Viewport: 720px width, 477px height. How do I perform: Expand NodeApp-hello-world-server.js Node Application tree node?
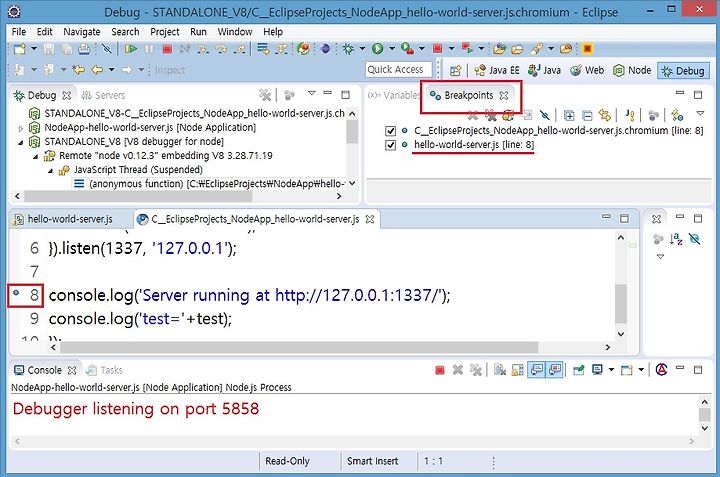(20, 128)
